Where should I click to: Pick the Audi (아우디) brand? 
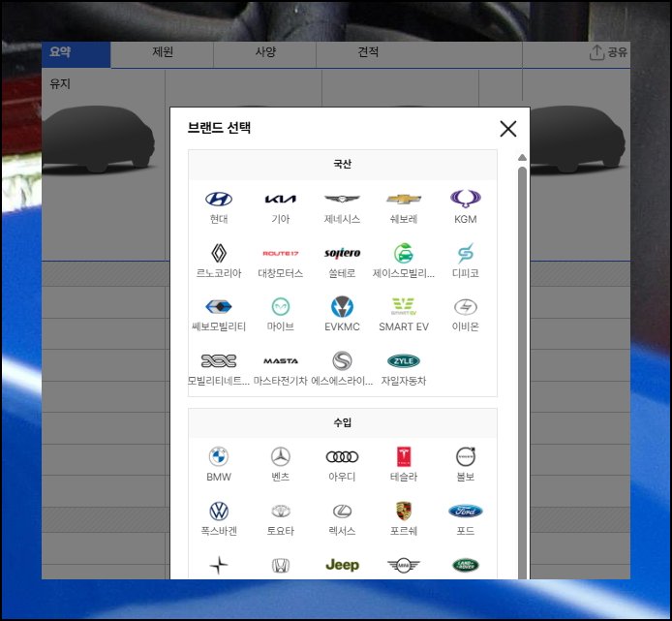tap(342, 456)
